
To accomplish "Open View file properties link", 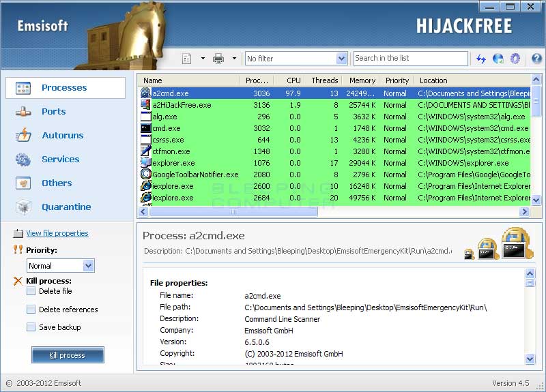I will pyautogui.click(x=57, y=233).
